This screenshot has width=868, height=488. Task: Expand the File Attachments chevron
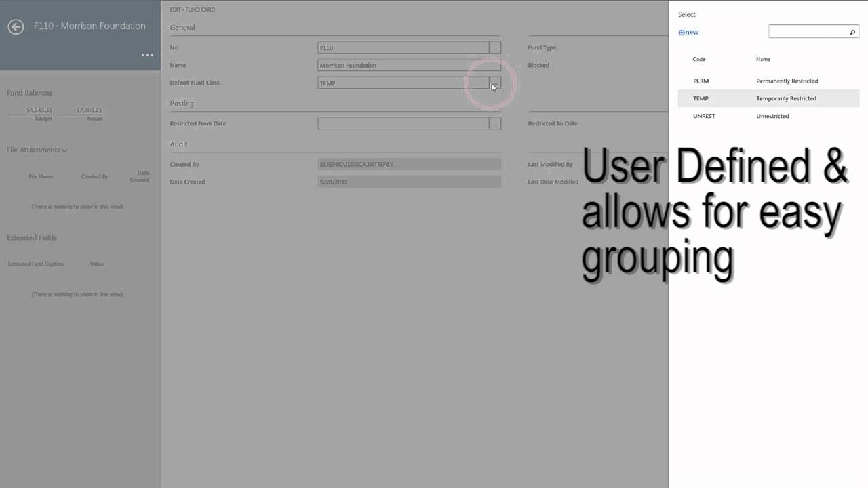click(64, 150)
